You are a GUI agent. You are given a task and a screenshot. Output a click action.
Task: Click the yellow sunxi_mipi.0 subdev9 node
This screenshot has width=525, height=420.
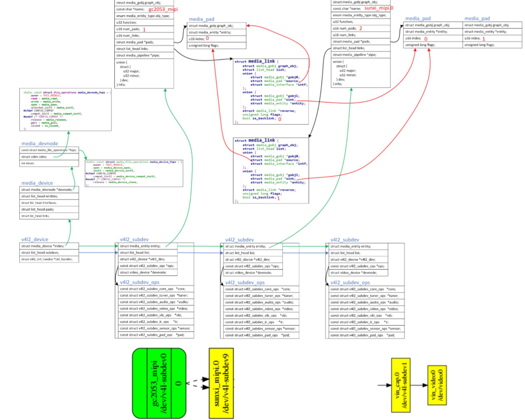click(x=221, y=383)
